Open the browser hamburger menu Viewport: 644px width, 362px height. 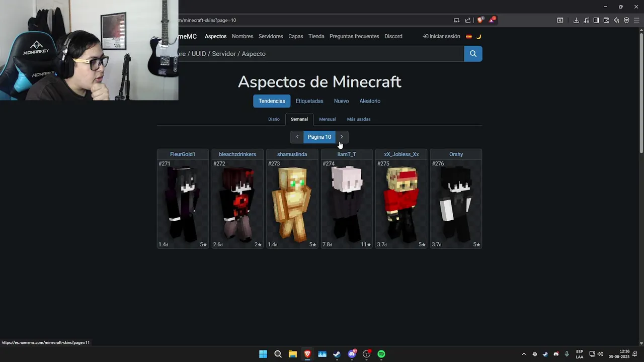click(636, 20)
